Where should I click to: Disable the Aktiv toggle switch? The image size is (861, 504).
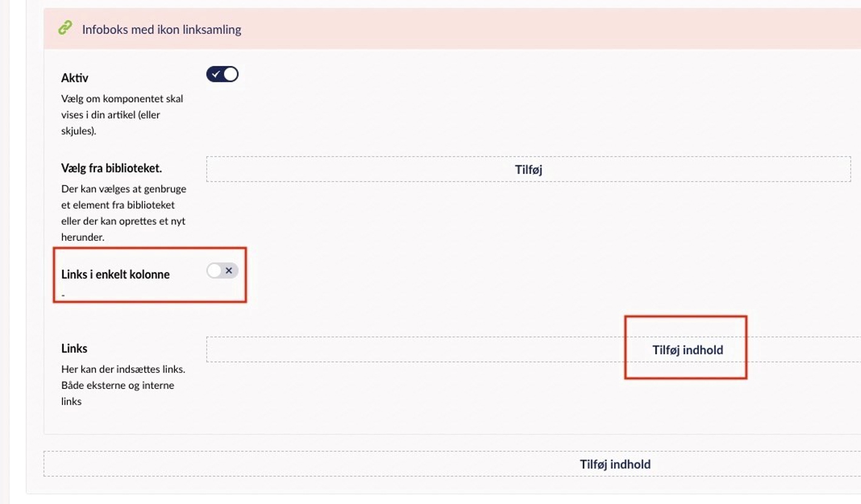pos(223,75)
